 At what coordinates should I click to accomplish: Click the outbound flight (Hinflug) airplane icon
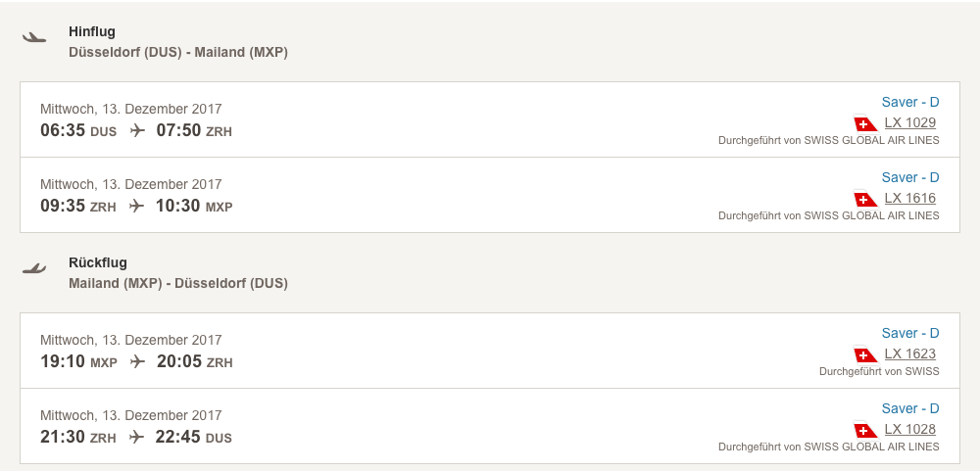coord(34,38)
